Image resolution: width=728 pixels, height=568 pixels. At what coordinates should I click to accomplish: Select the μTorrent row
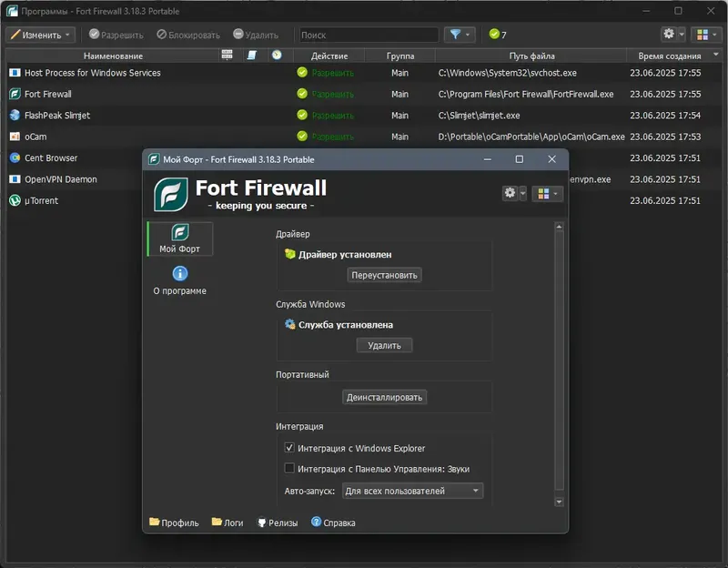(x=75, y=200)
